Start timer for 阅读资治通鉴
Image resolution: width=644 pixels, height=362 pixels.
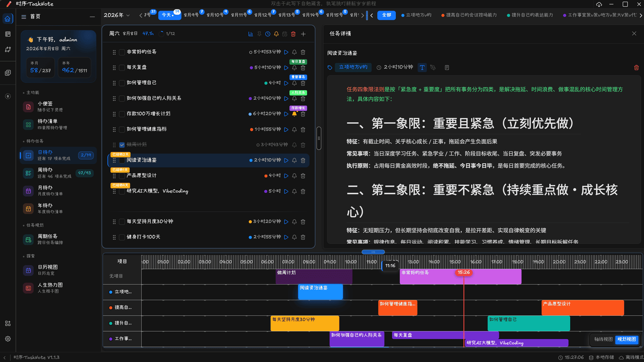point(286,160)
